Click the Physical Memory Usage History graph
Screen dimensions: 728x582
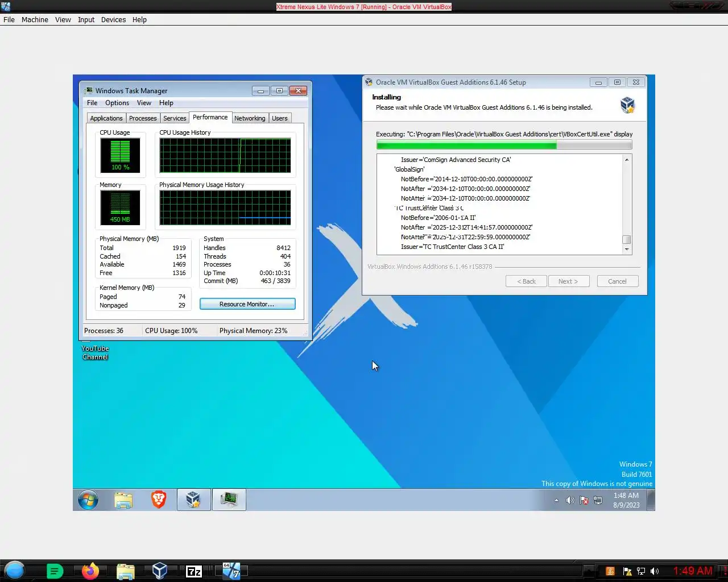[225, 207]
